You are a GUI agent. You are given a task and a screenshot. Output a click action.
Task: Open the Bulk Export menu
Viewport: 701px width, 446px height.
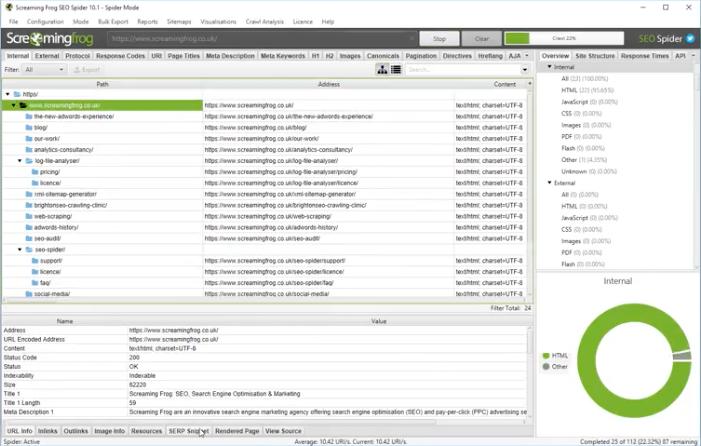113,21
